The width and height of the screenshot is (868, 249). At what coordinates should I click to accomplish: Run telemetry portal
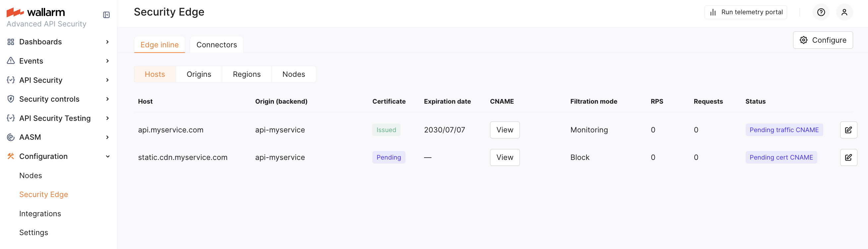pyautogui.click(x=745, y=13)
